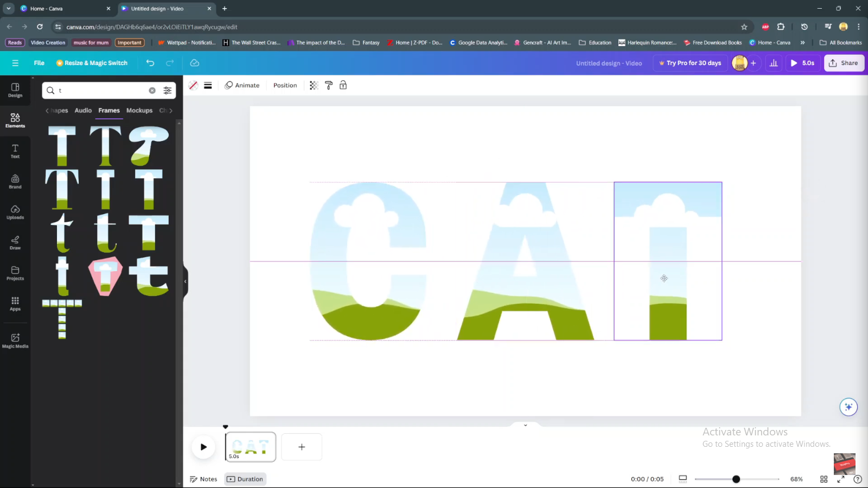Redo the last action
Screen dimensions: 868x488
tap(170, 63)
